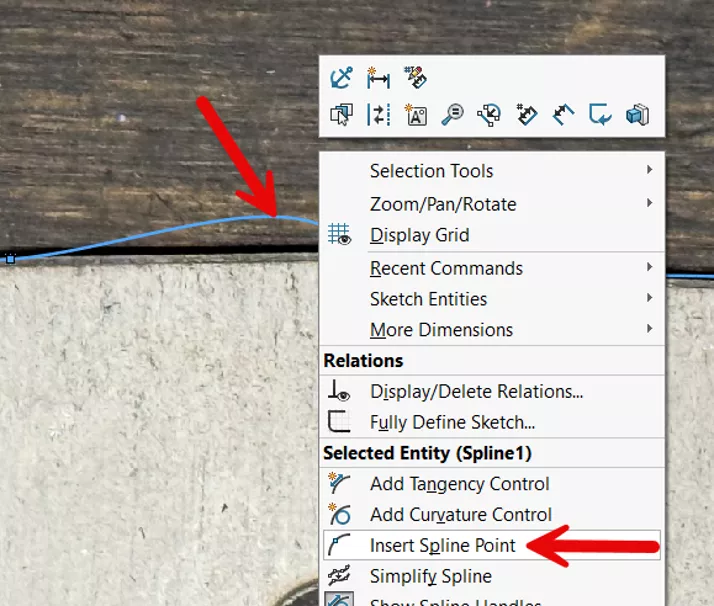Open the More Dimensions submenu

click(x=492, y=330)
